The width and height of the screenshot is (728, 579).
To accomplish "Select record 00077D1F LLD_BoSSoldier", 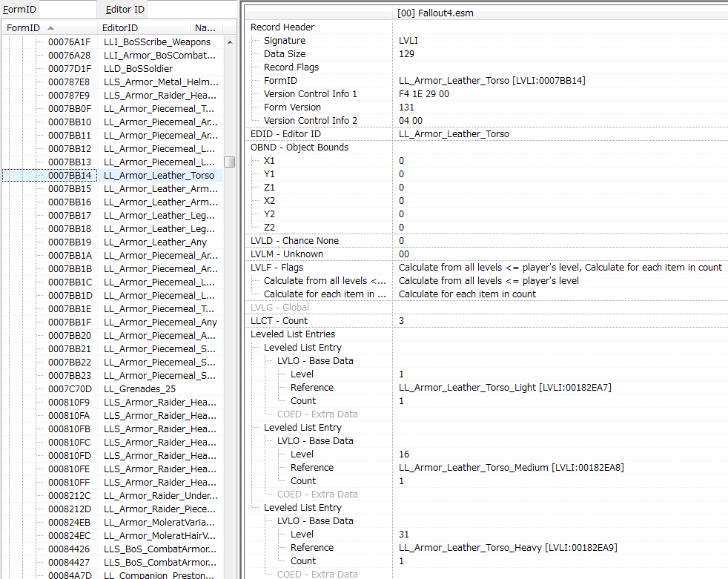I will pyautogui.click(x=112, y=69).
